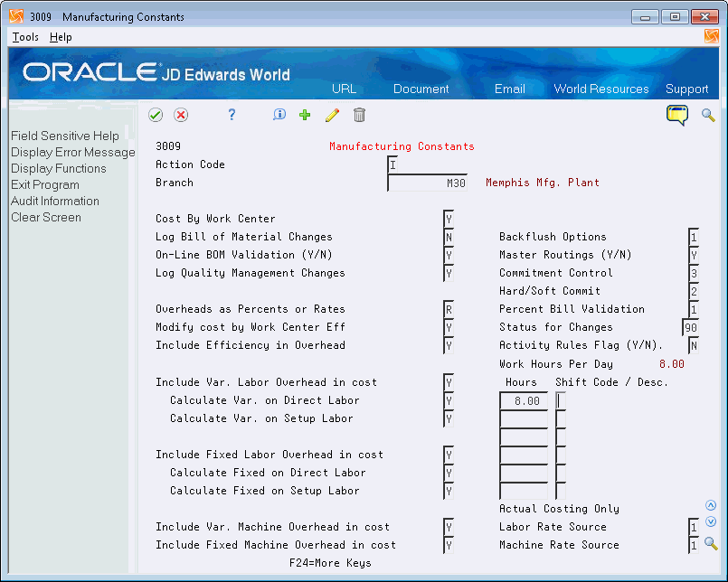
Task: Select Clear Screen option
Action: (46, 217)
